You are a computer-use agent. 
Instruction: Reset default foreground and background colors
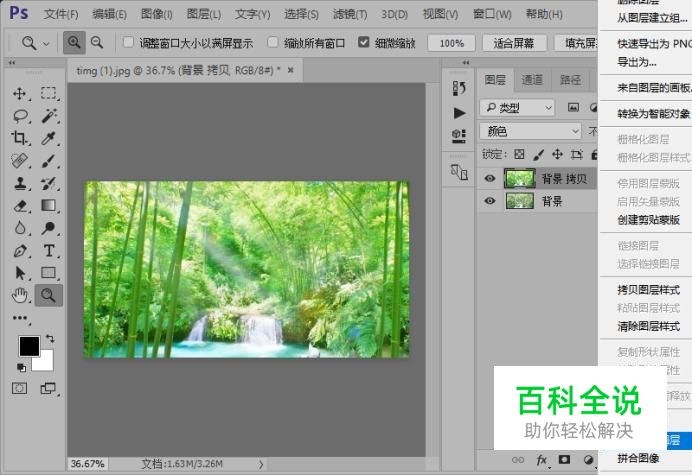[x=21, y=367]
